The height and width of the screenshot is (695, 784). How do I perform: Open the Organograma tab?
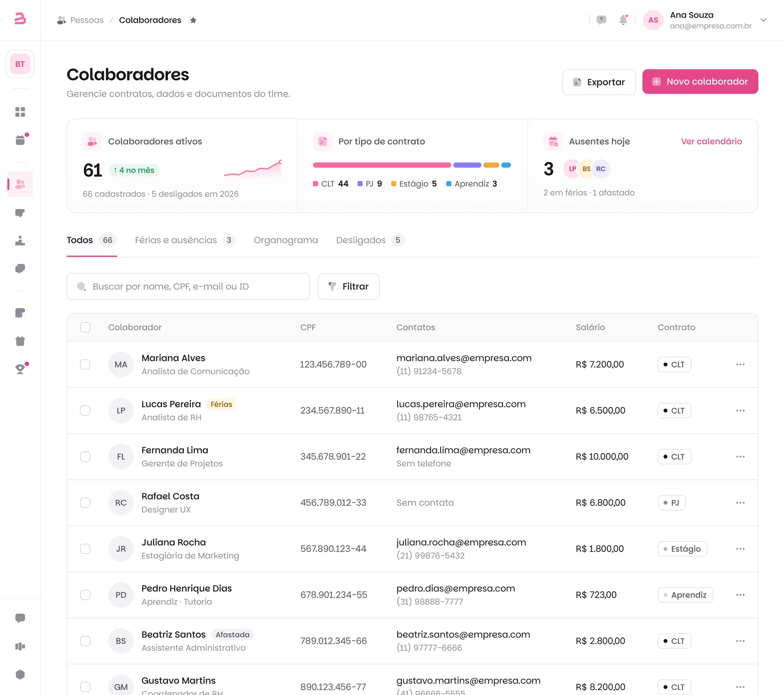click(286, 240)
